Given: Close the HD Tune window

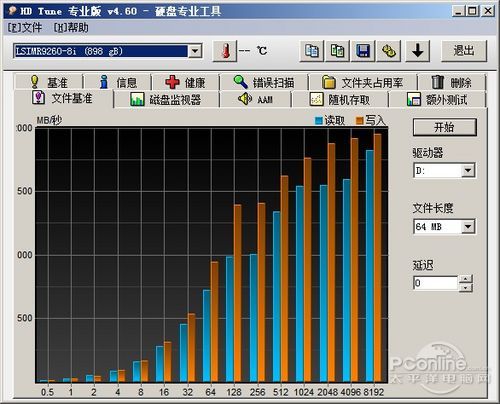Looking at the screenshot, I should tap(487, 11).
